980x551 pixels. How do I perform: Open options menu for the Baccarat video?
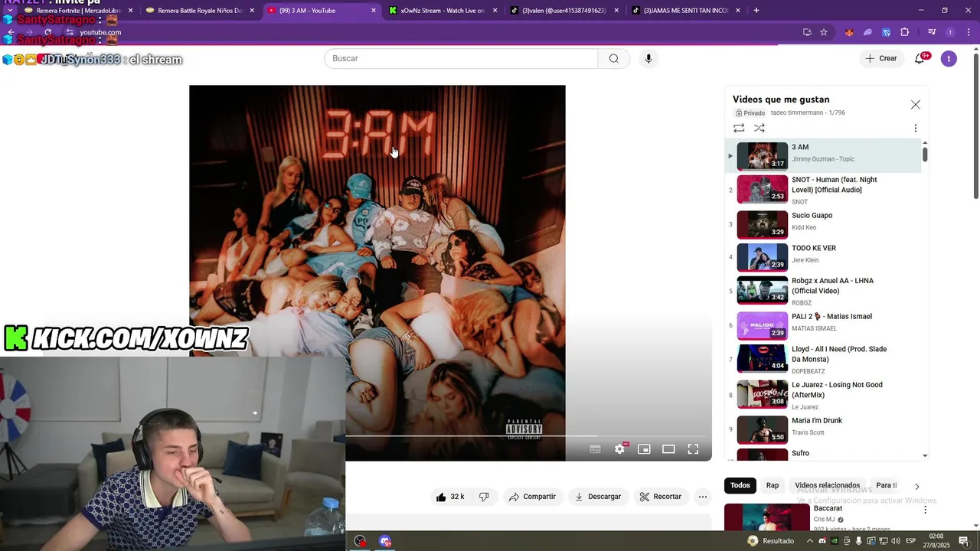(925, 510)
